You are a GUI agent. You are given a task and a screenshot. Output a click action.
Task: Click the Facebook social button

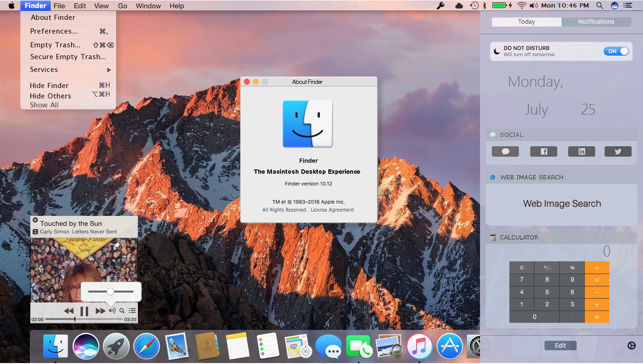pyautogui.click(x=543, y=151)
